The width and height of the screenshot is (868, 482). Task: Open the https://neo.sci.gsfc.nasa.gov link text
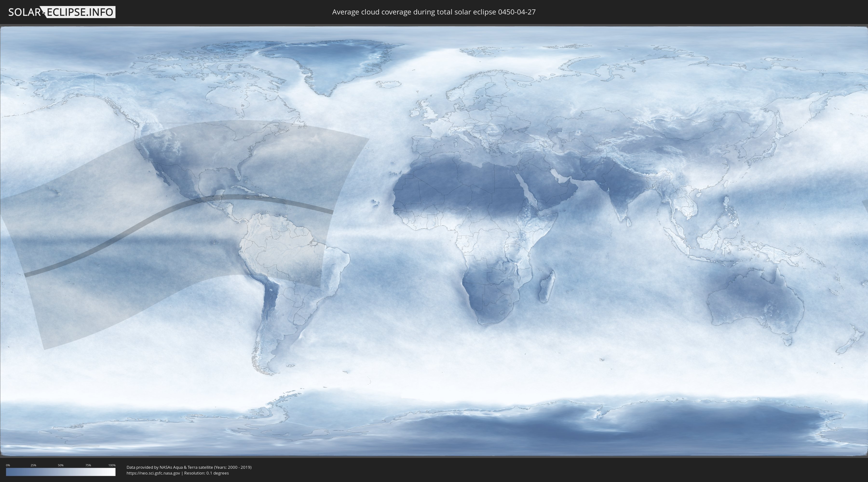(x=153, y=473)
